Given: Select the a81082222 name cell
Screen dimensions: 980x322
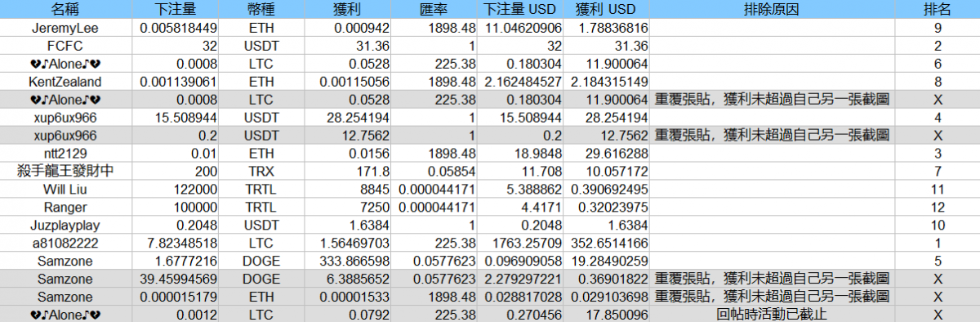Looking at the screenshot, I should (x=65, y=243).
